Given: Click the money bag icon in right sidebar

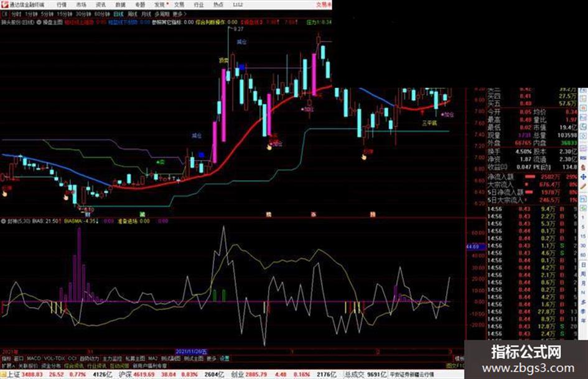Looking at the screenshot, I should point(583,167).
